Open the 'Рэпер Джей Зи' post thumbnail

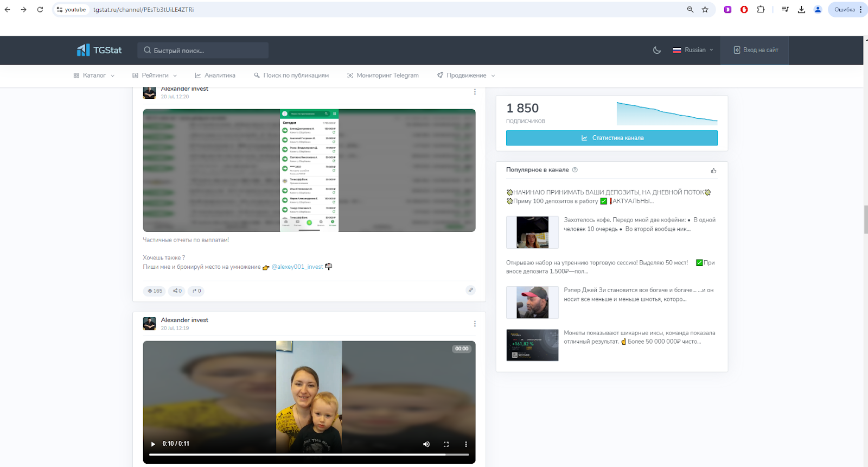(533, 302)
